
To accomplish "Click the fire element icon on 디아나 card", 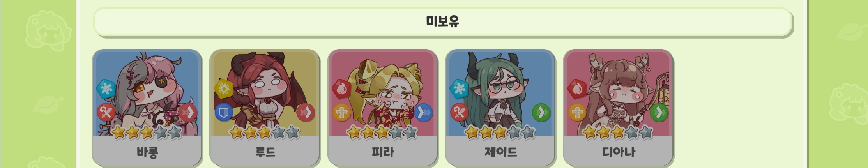I will click(577, 88).
